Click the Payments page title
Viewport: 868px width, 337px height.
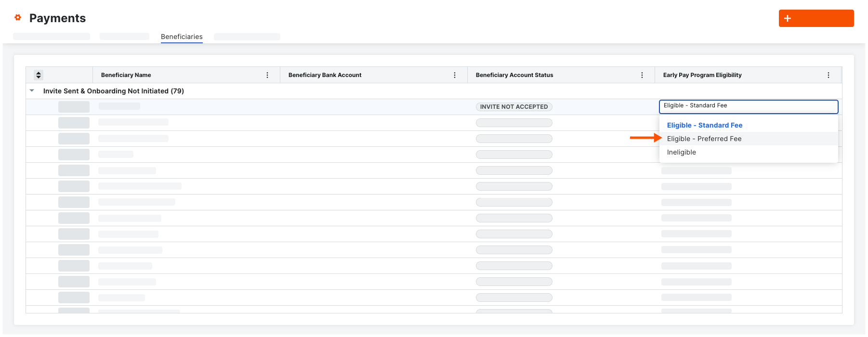click(57, 18)
